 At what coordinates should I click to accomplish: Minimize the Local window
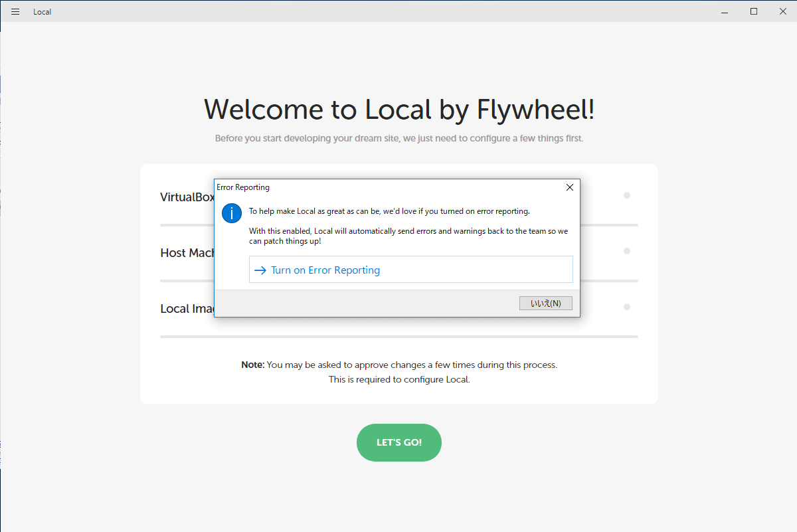point(725,11)
